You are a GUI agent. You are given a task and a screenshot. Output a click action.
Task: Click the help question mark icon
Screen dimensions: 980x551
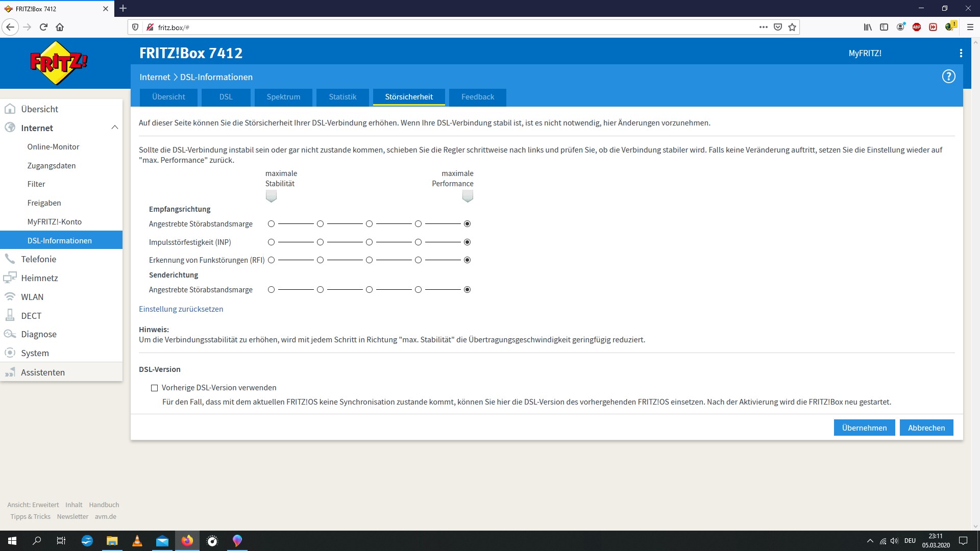click(x=948, y=76)
